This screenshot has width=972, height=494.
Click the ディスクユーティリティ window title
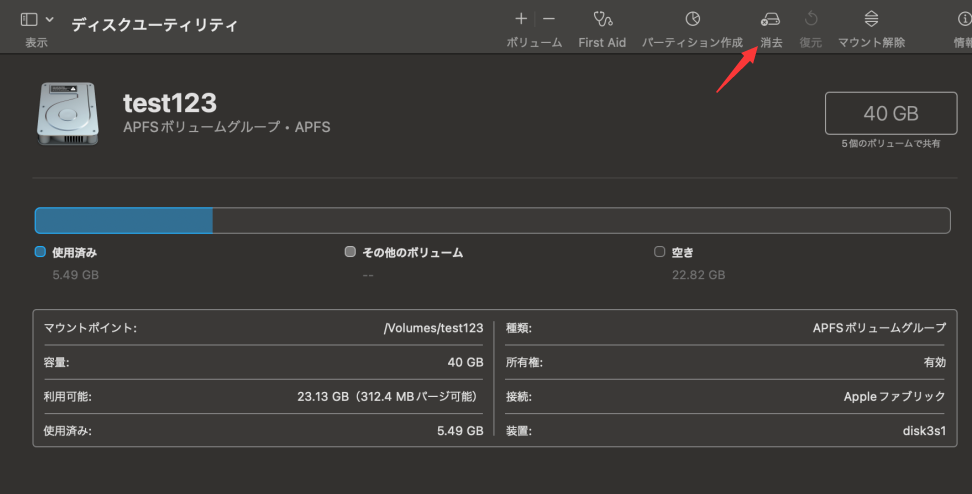[x=154, y=25]
